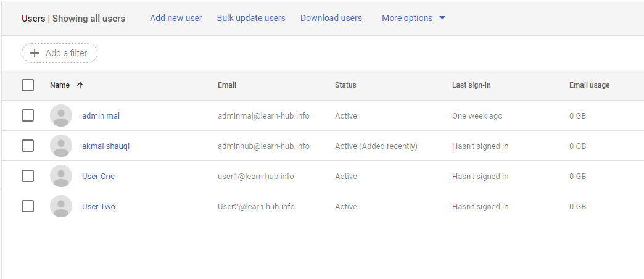This screenshot has height=279, width=644.
Task: Check the box for admin mal
Action: pyautogui.click(x=28, y=115)
